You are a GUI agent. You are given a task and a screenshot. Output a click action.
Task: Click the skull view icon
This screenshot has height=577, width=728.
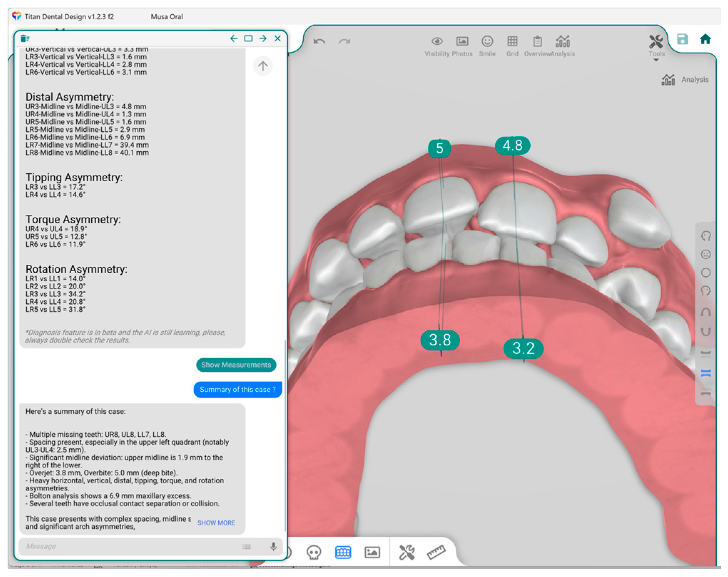314,552
